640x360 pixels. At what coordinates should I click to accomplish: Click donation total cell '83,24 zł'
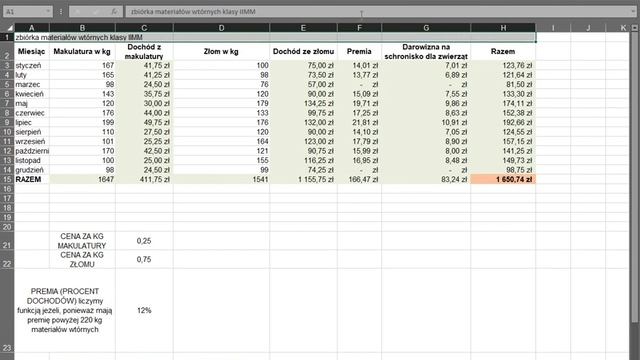click(x=426, y=179)
